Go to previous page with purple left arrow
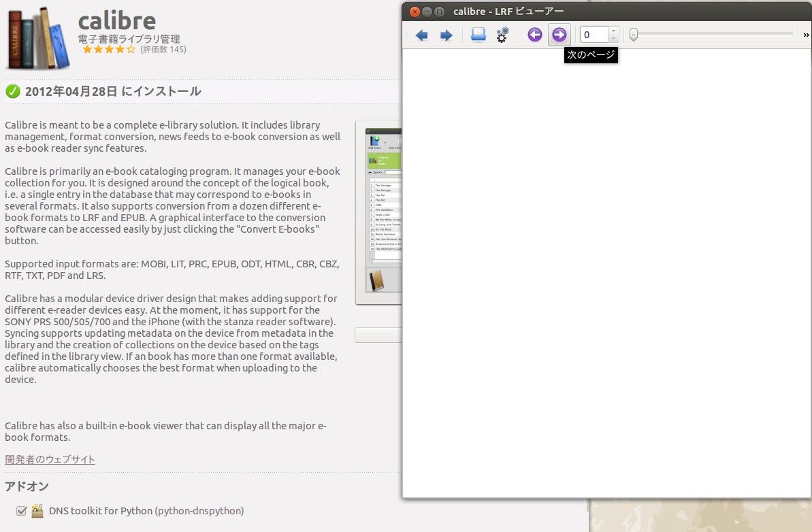Viewport: 812px width, 532px height. pos(534,35)
